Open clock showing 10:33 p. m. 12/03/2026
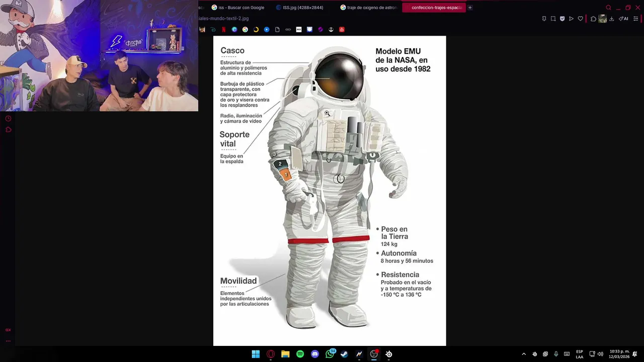This screenshot has height=362, width=644. (x=619, y=354)
